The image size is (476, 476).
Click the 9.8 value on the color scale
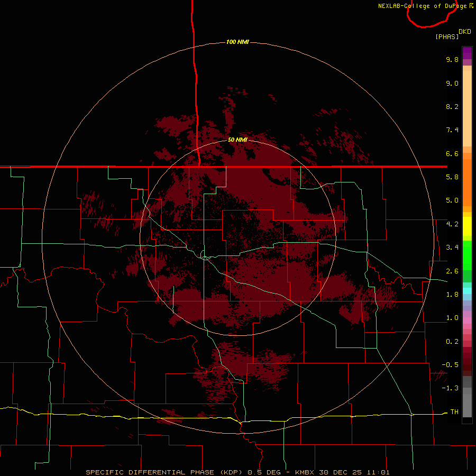pyautogui.click(x=452, y=59)
